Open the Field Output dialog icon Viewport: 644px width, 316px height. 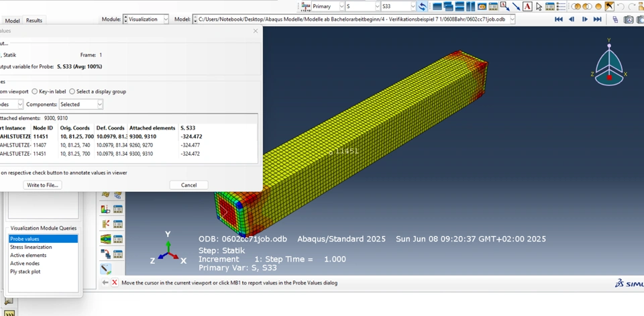pyautogui.click(x=306, y=7)
